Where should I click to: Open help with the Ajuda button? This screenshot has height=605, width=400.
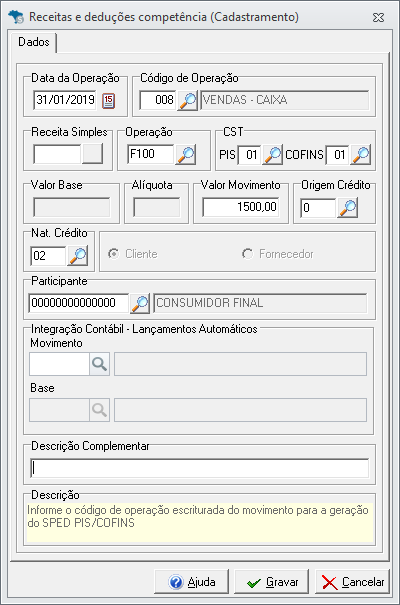[191, 581]
